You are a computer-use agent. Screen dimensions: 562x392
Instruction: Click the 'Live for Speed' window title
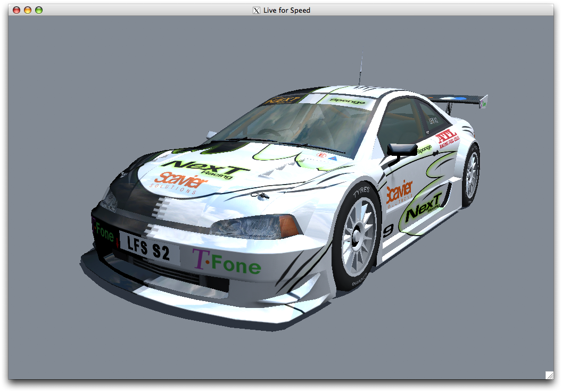287,11
